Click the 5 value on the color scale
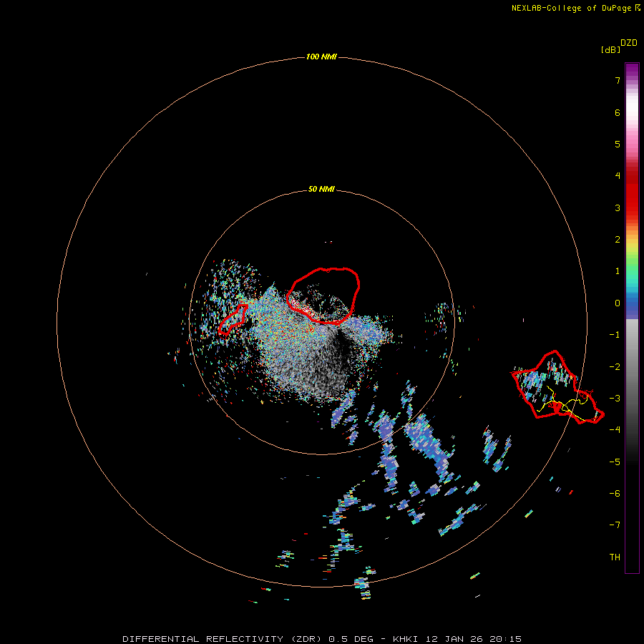The height and width of the screenshot is (644, 644). (x=618, y=144)
